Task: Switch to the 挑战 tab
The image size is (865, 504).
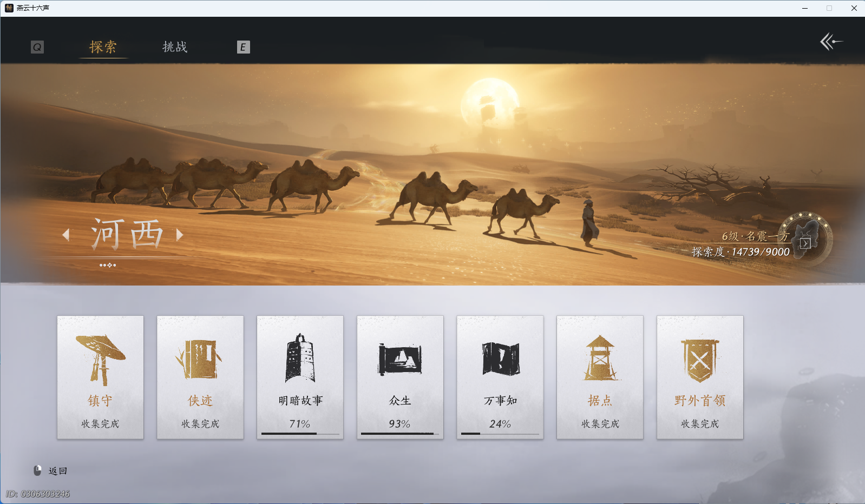Action: coord(175,47)
